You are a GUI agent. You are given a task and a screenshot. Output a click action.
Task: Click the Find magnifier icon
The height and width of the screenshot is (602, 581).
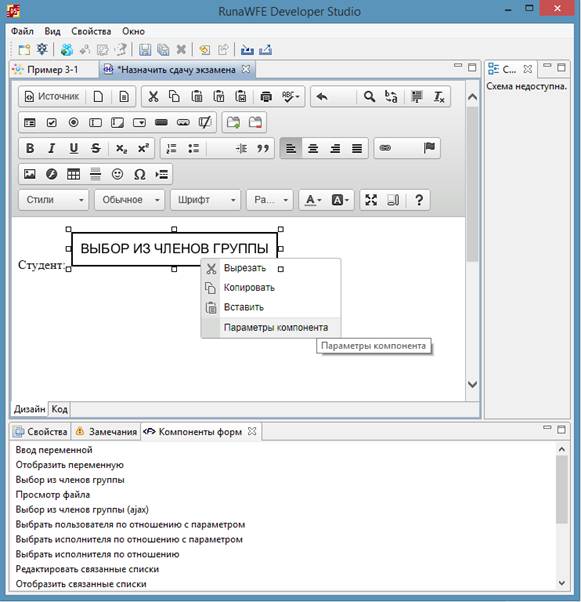click(x=369, y=96)
